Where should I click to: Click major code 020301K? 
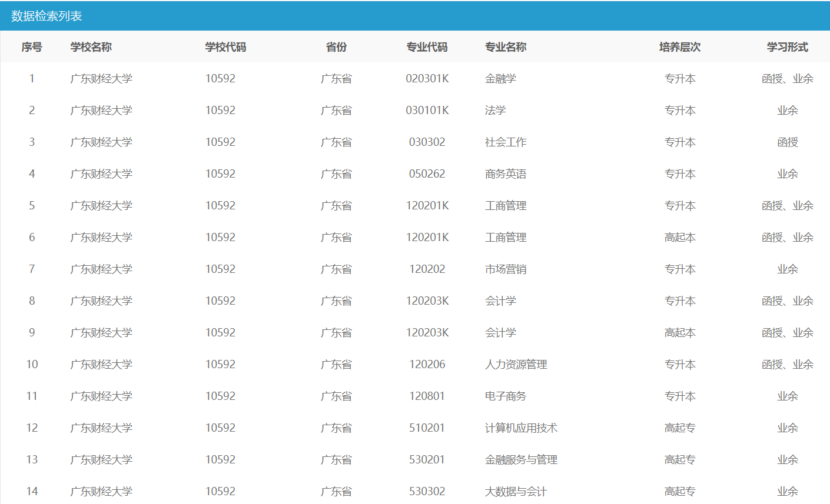tap(427, 79)
